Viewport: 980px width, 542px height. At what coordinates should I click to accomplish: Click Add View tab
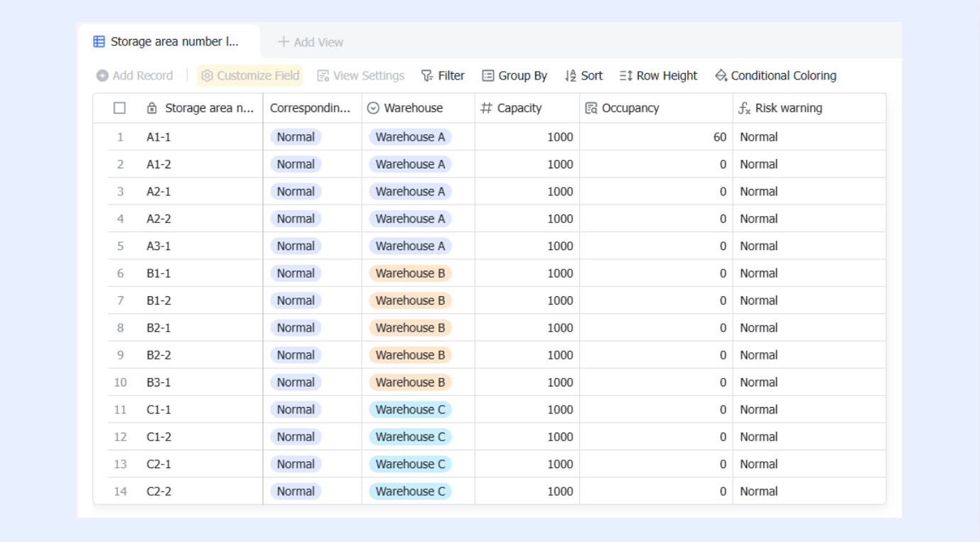coord(311,42)
